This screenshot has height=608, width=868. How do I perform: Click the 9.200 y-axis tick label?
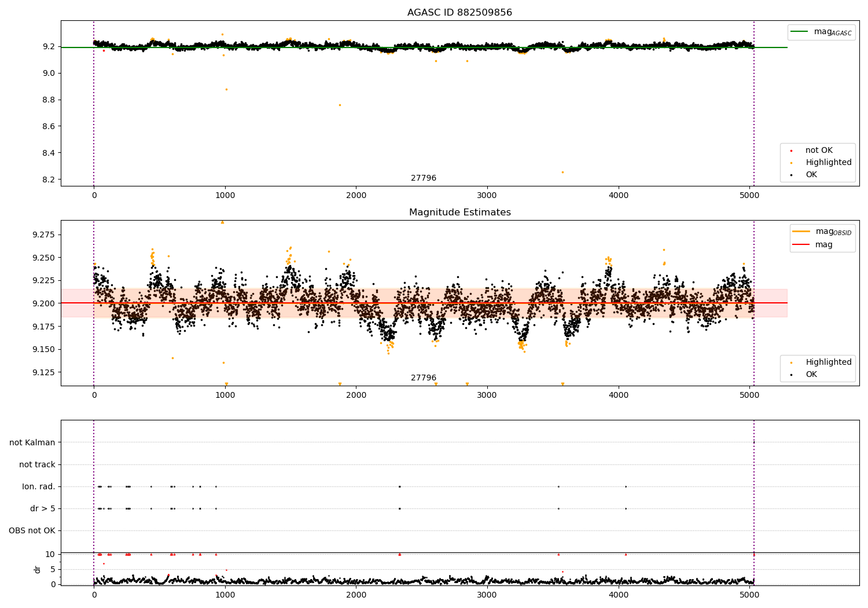click(43, 303)
